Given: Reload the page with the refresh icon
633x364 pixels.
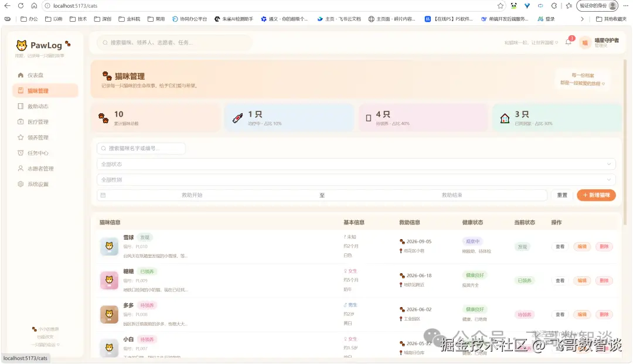Looking at the screenshot, I should (x=21, y=6).
